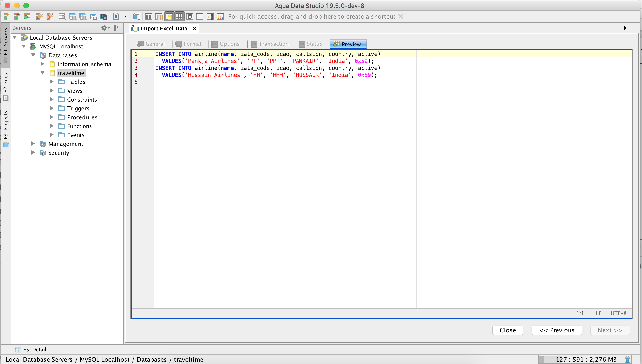
Task: Click the third magnifier window toolbar icon
Action: 83,17
